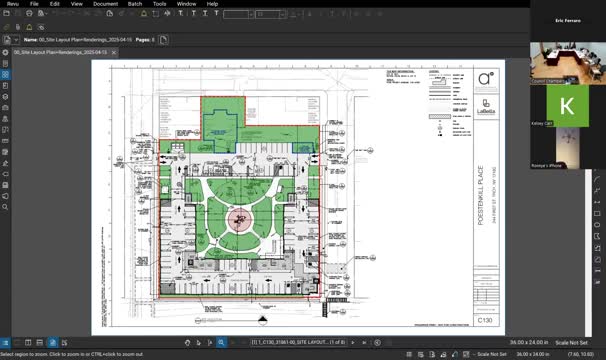
Task: Click the highlight markup triangle icon
Action: tap(144, 14)
